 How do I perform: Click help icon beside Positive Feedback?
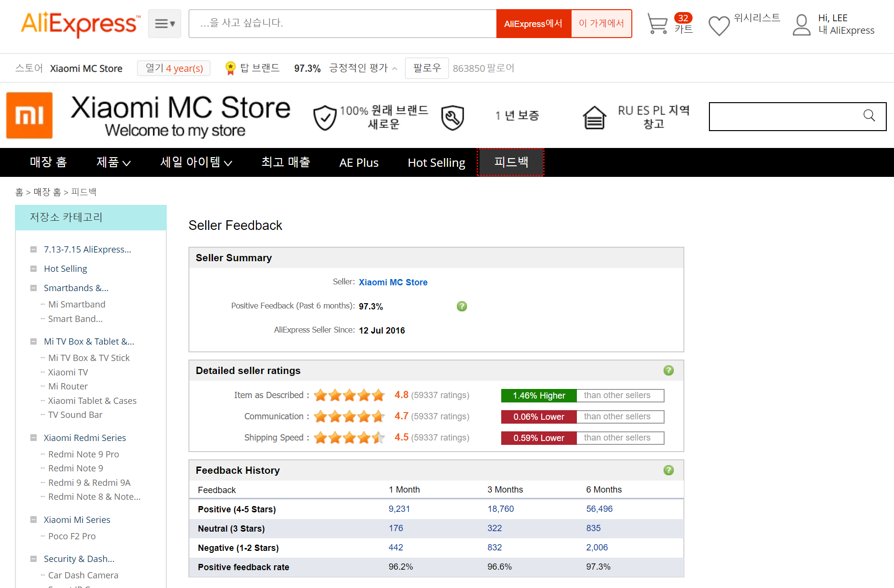(x=462, y=306)
